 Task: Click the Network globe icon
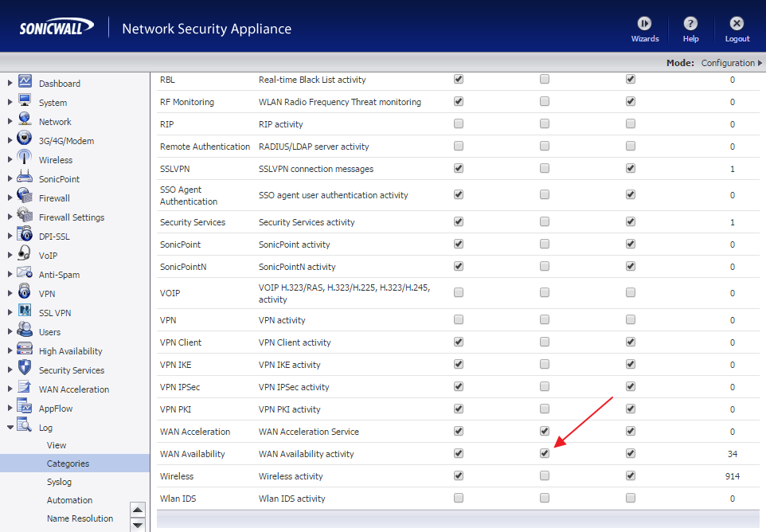click(25, 119)
